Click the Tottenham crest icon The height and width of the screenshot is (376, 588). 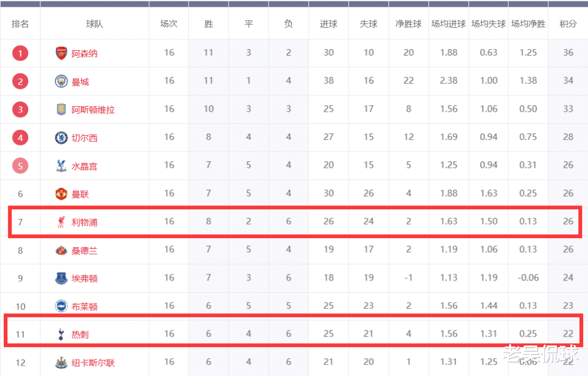[62, 334]
